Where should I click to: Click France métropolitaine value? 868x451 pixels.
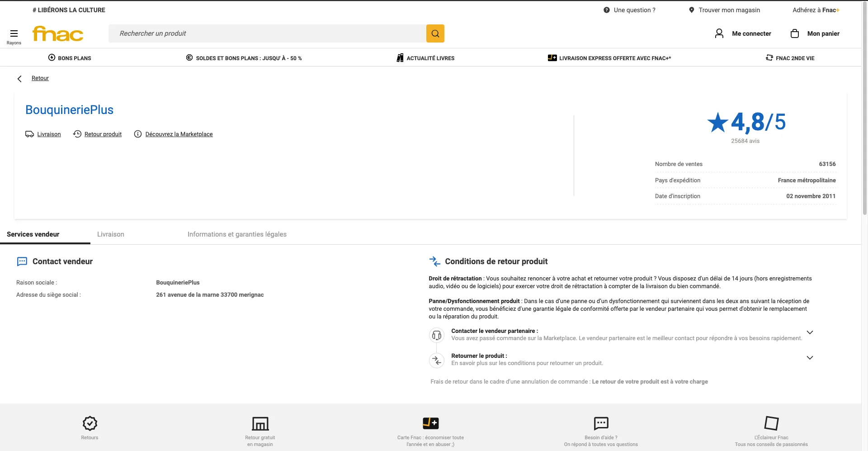coord(807,180)
